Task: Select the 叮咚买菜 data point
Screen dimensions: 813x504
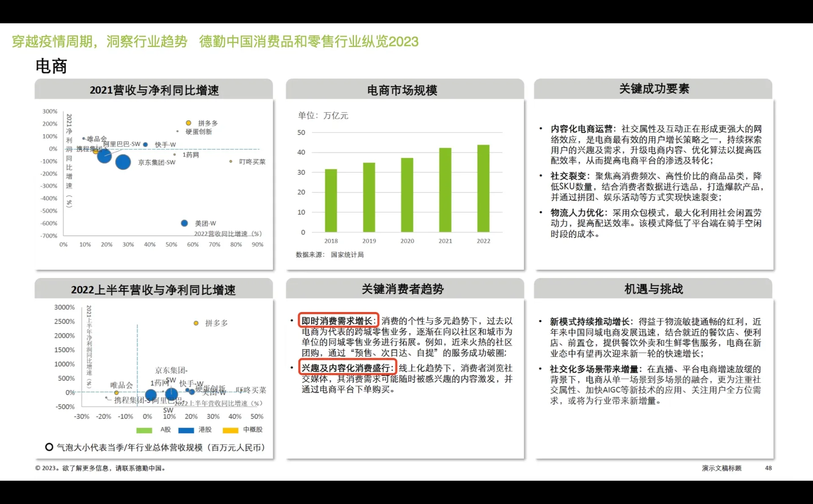Action: pos(230,161)
